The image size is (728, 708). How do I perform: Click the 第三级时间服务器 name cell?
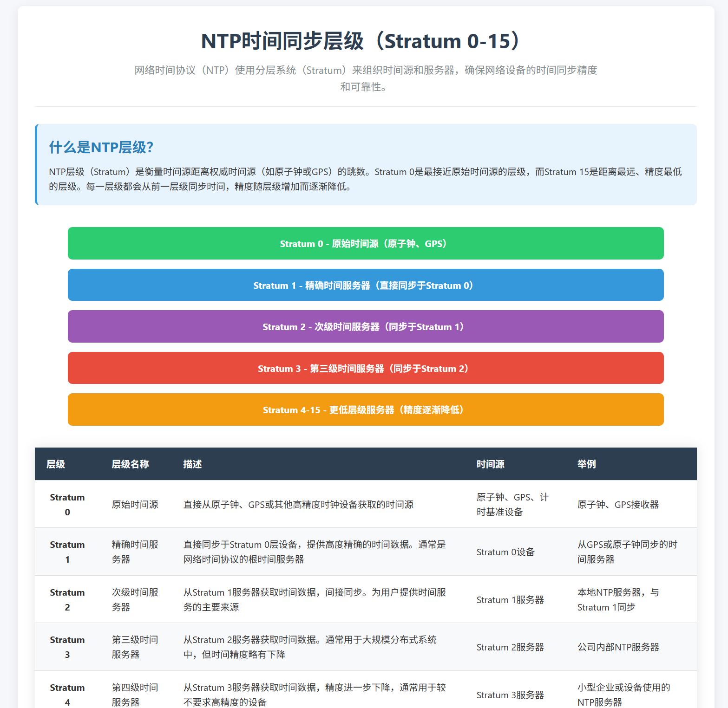click(135, 647)
